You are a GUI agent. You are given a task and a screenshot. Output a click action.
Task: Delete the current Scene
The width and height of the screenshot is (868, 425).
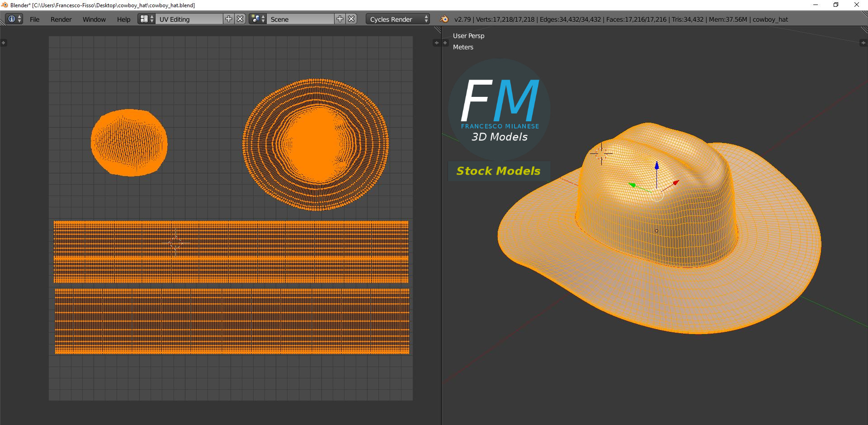352,19
